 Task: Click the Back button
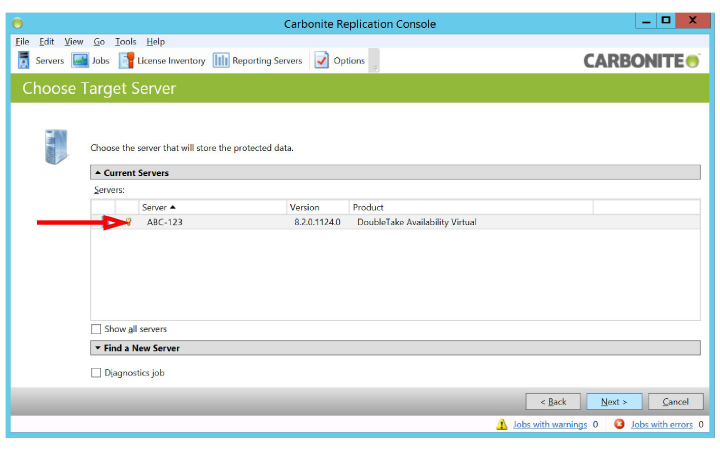(553, 402)
